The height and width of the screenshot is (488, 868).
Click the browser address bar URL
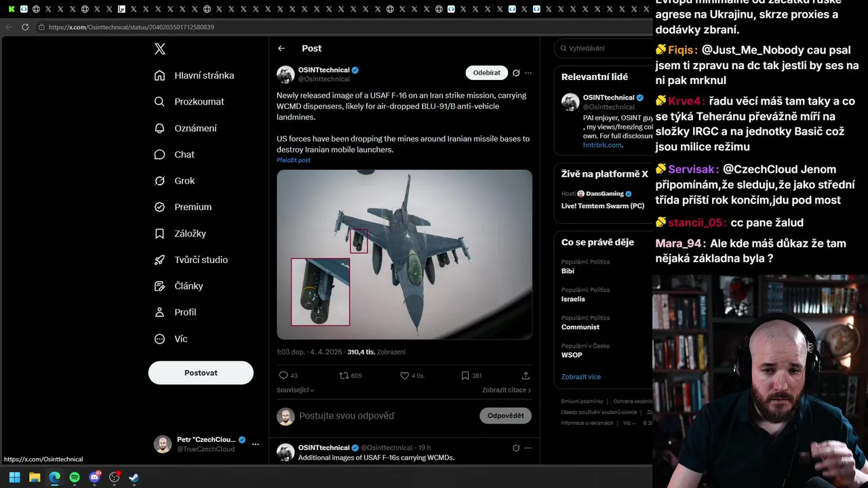tap(132, 27)
